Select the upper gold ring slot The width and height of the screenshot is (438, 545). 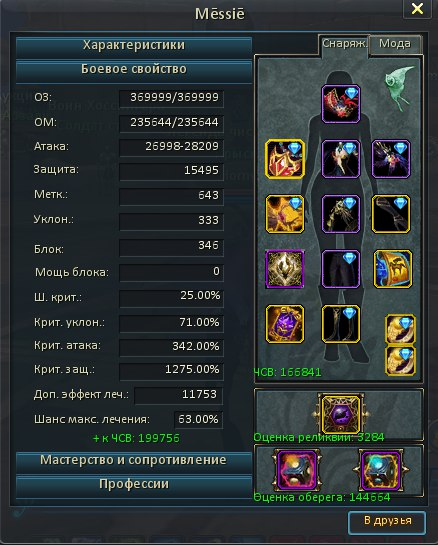[400, 330]
